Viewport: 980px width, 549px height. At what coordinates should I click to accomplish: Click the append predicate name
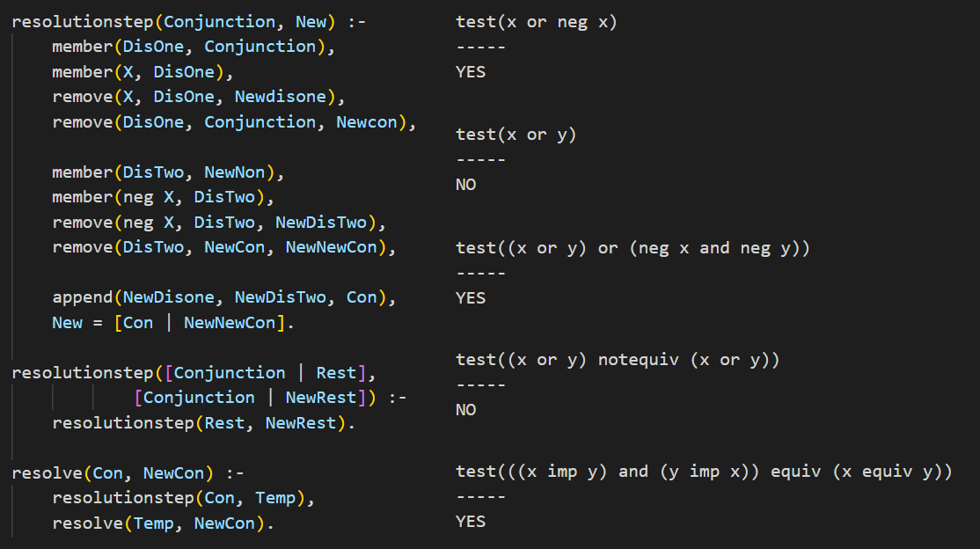pos(83,297)
